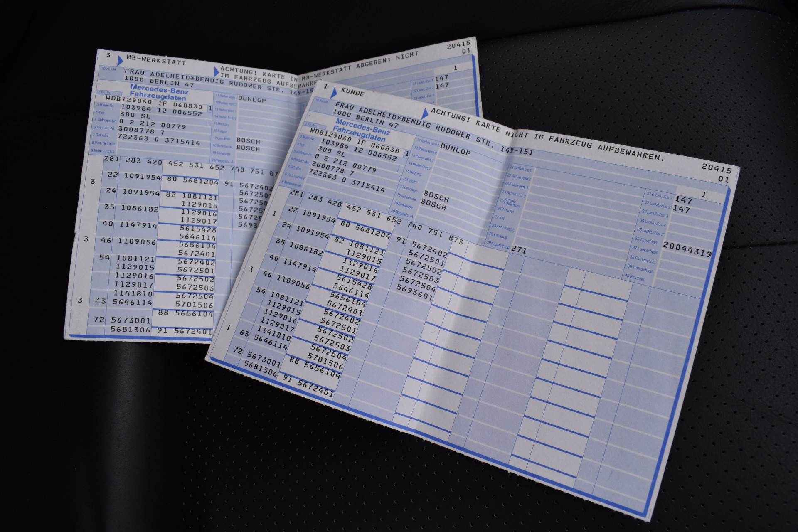Click the KUNDE heading on front card
798x532 pixels.
pyautogui.click(x=352, y=91)
